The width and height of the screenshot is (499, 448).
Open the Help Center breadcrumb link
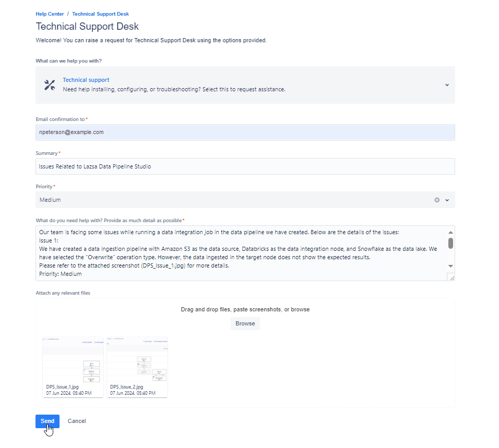click(50, 14)
